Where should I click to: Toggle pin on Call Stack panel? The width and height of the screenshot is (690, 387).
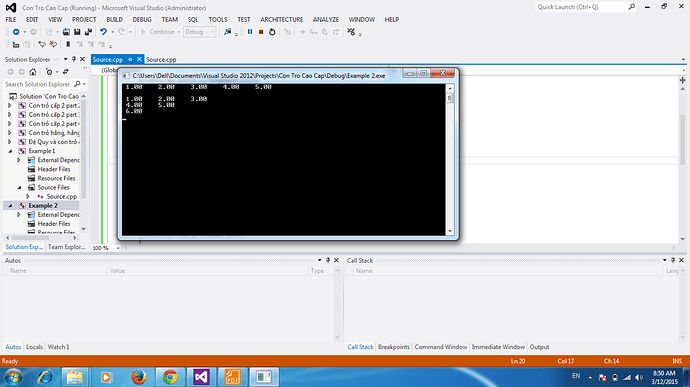673,260
